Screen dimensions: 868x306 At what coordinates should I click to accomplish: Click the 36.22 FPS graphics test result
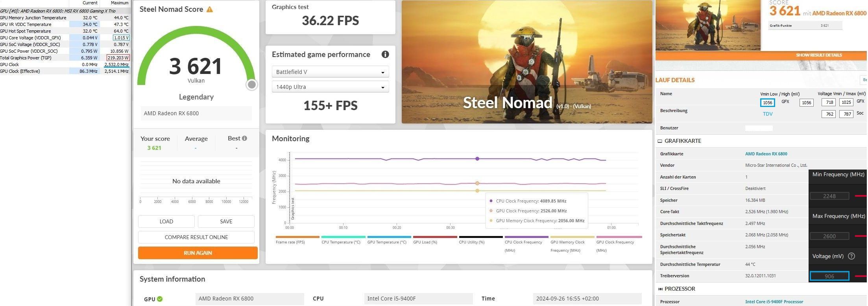330,20
